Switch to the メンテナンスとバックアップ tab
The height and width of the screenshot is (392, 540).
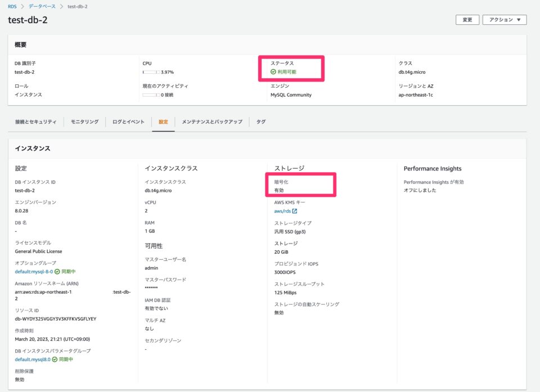(x=211, y=121)
